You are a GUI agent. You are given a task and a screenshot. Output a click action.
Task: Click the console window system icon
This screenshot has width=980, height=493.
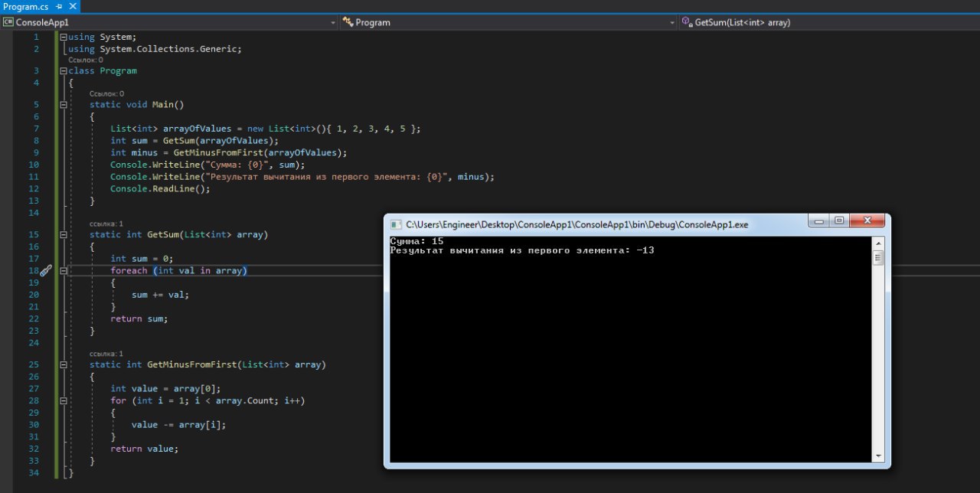[x=396, y=224]
